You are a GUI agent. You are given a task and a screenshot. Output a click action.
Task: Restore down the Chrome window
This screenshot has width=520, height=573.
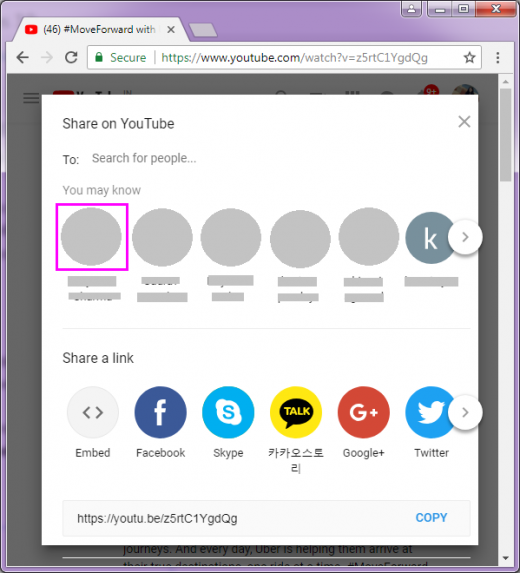click(463, 9)
